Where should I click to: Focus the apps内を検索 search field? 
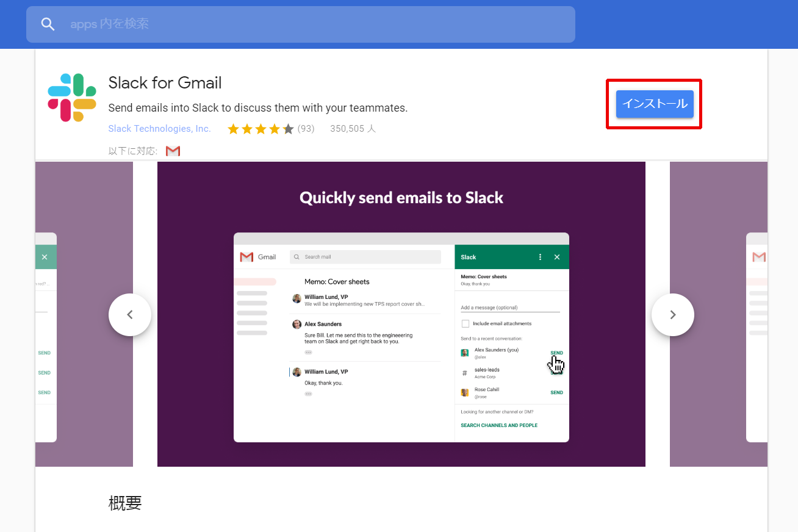pyautogui.click(x=301, y=24)
